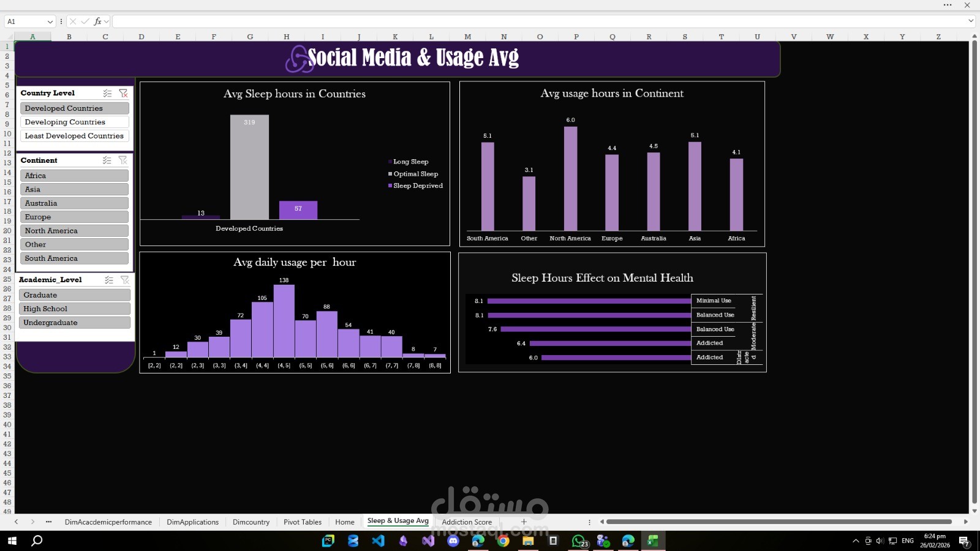This screenshot has height=551, width=980.
Task: Click Multi-Select icon on Academic_Level slicer
Action: (x=109, y=280)
